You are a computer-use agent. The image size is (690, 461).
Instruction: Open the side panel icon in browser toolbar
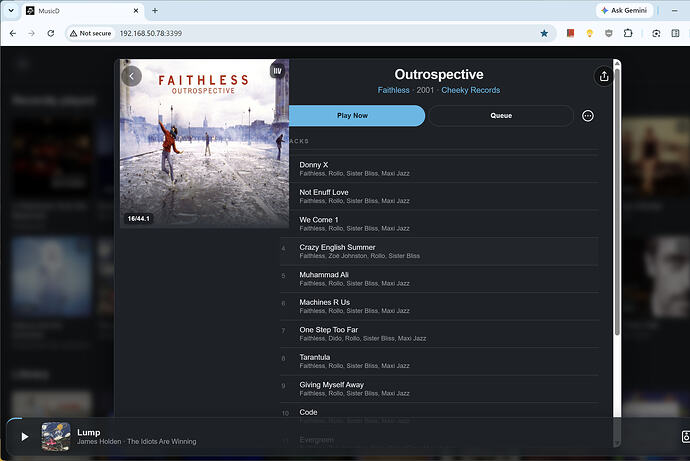(x=675, y=33)
